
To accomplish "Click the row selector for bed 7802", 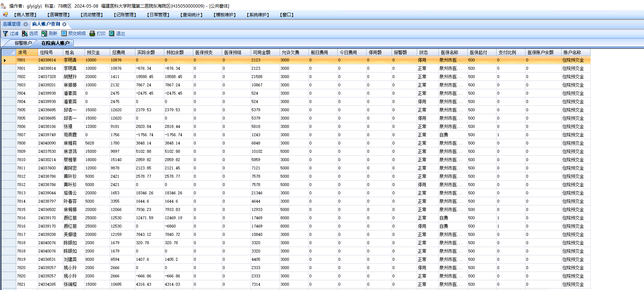I will click(9, 77).
